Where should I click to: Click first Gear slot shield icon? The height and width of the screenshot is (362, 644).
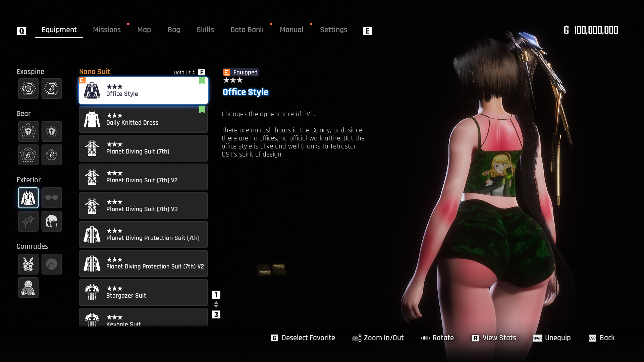(x=28, y=131)
